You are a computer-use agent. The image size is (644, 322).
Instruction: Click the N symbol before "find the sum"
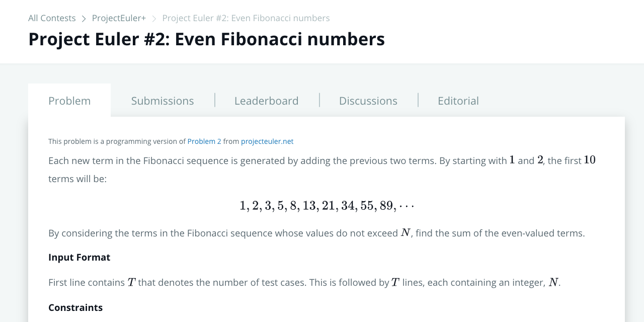pos(406,233)
